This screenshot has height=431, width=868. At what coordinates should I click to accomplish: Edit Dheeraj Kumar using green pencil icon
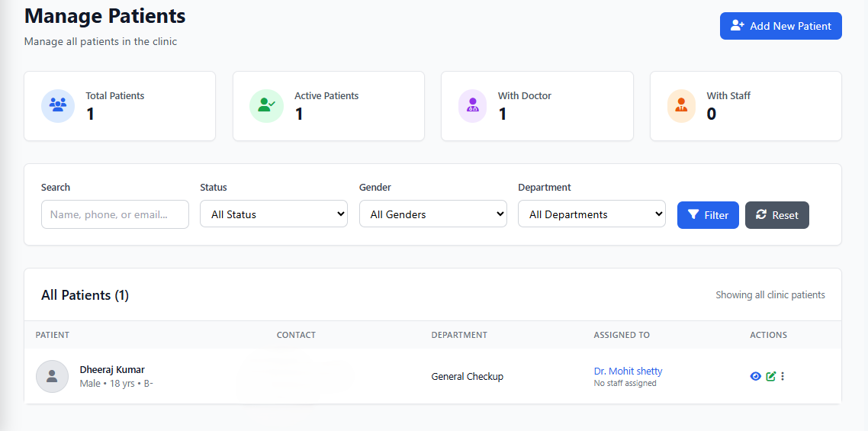click(770, 376)
